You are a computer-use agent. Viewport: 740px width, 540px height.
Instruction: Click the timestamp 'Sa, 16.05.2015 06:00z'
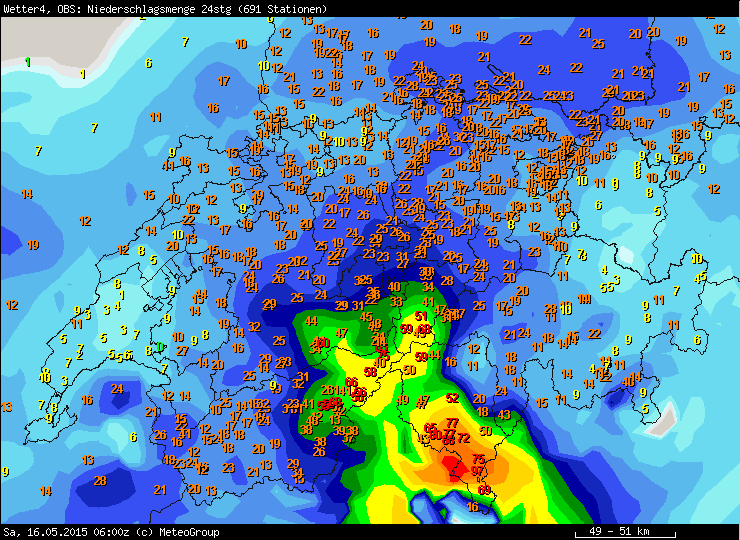click(66, 532)
